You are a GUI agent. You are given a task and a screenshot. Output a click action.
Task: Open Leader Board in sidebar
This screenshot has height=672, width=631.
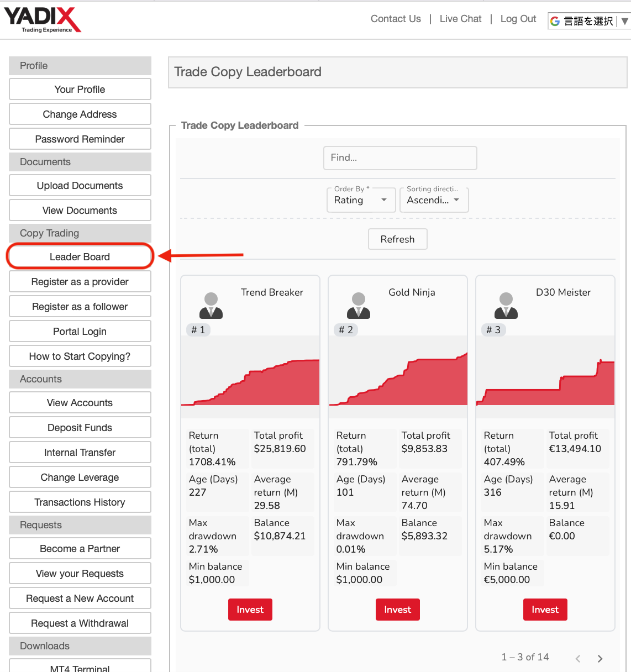tap(80, 257)
